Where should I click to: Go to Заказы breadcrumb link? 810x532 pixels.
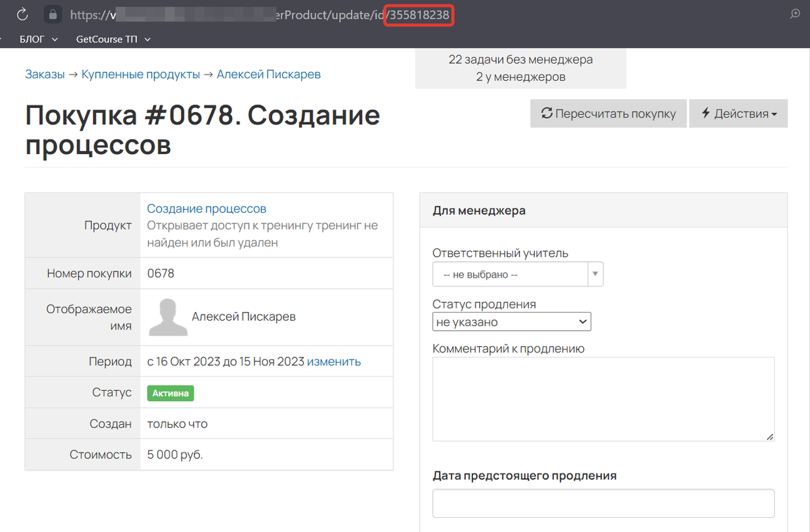point(45,74)
